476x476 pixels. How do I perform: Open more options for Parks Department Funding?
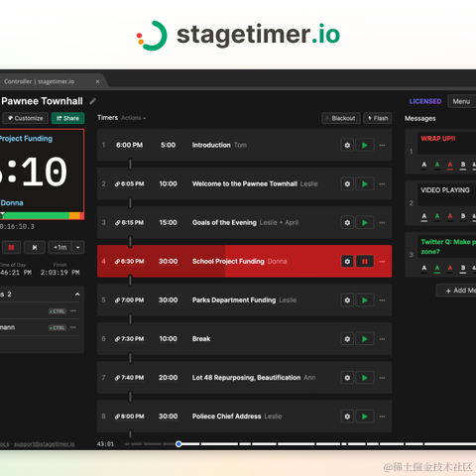[382, 300]
